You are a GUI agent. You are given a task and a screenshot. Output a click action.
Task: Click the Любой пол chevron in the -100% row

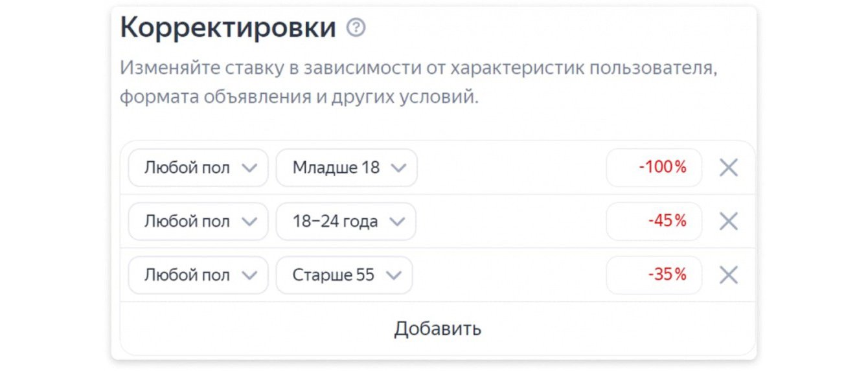point(249,168)
